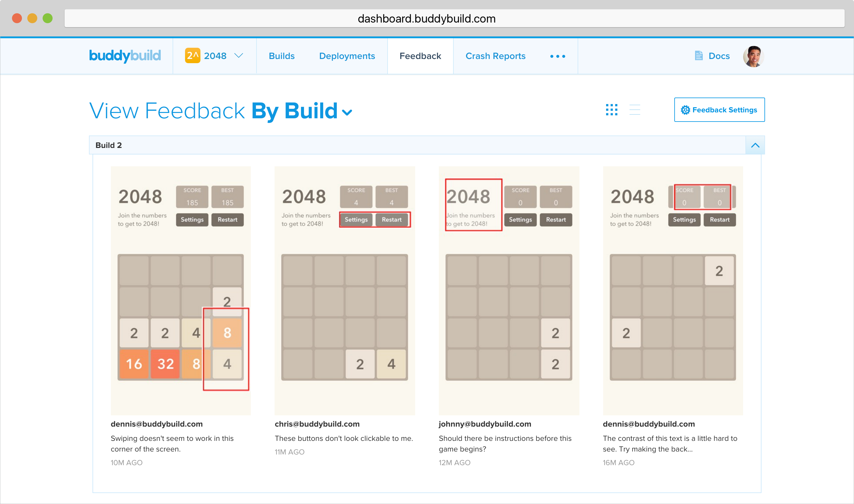Open the Crash Reports tab
854x504 pixels.
[495, 56]
